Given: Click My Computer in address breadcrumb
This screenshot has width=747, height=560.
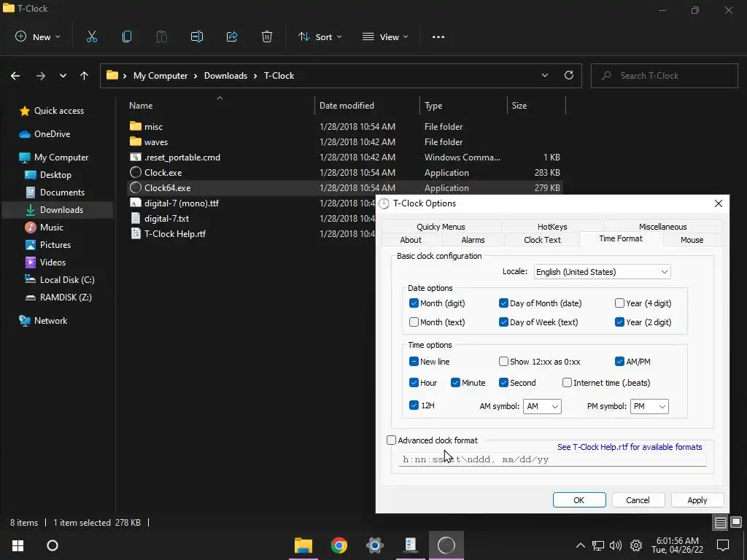Looking at the screenshot, I should click(160, 76).
